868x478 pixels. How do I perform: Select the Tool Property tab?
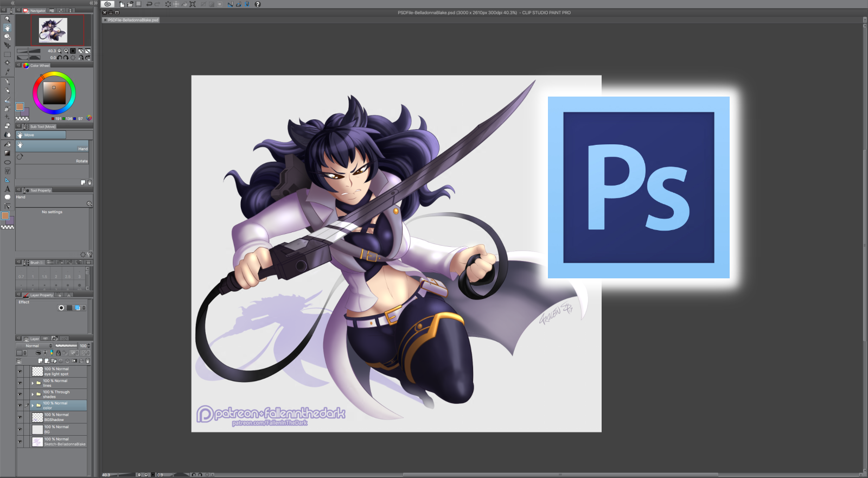pyautogui.click(x=38, y=190)
